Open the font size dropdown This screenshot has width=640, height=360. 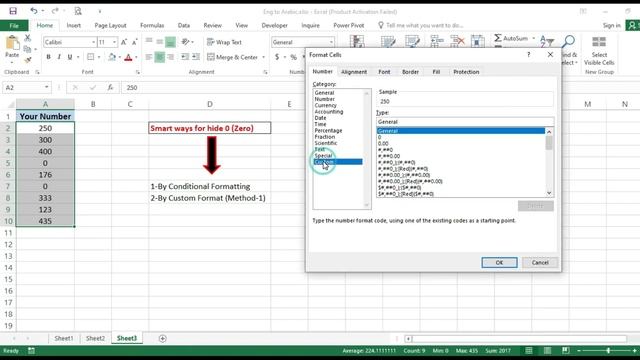(114, 42)
